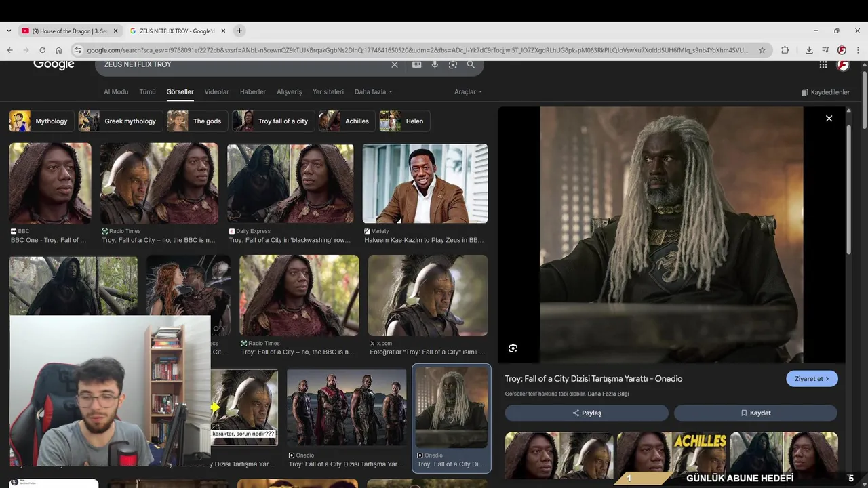The width and height of the screenshot is (868, 488).
Task: Select the Görseller tab
Action: point(180,91)
